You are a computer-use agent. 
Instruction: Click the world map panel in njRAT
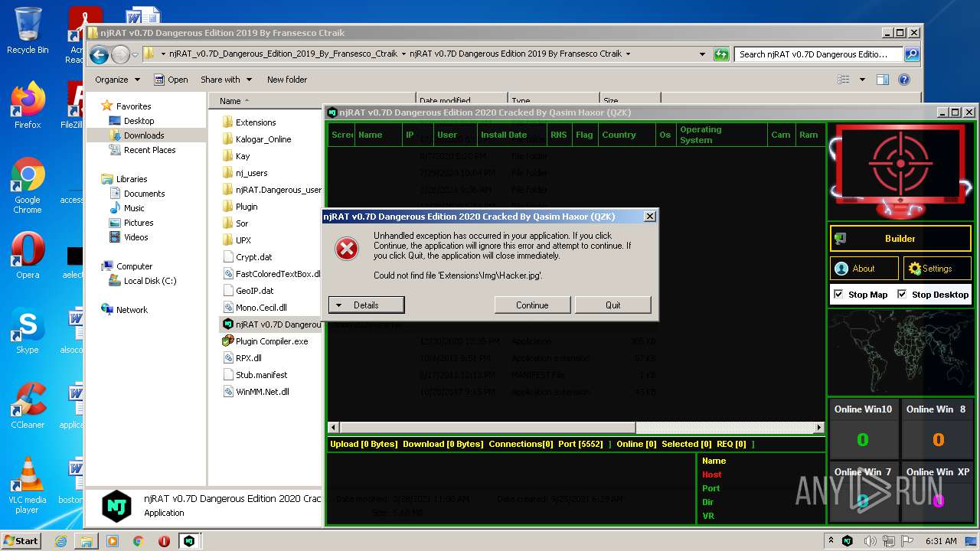[x=900, y=352]
